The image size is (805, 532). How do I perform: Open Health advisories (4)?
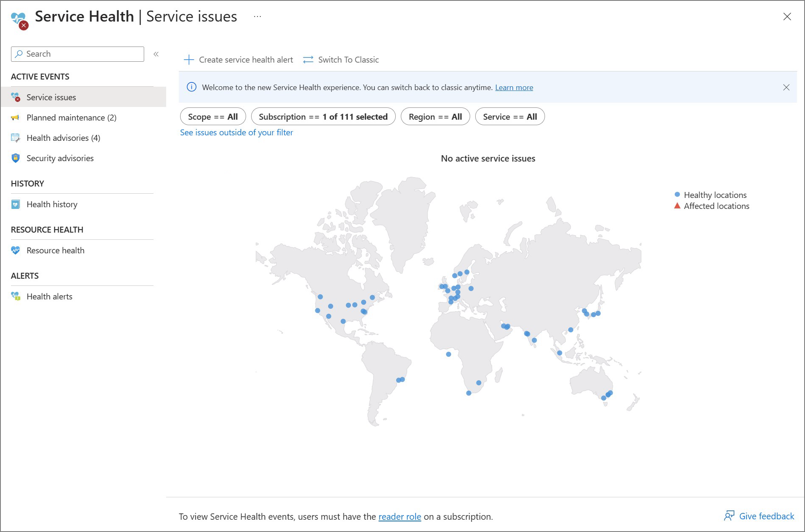63,138
